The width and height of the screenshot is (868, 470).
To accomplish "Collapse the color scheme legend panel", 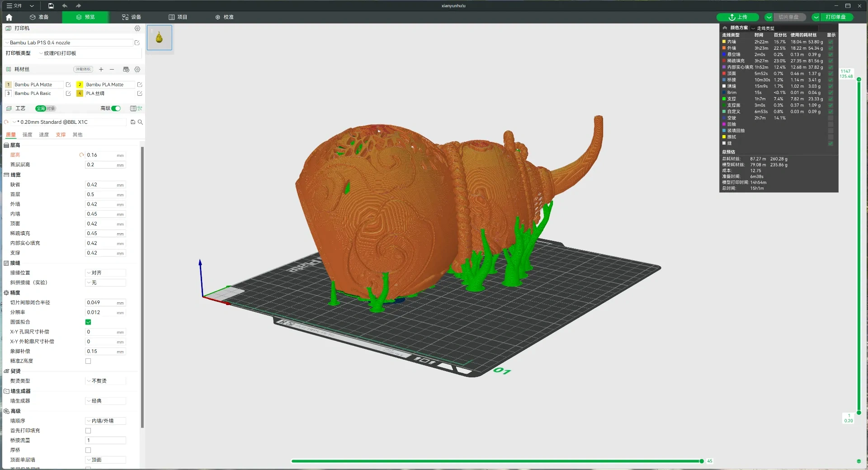I will click(x=725, y=28).
